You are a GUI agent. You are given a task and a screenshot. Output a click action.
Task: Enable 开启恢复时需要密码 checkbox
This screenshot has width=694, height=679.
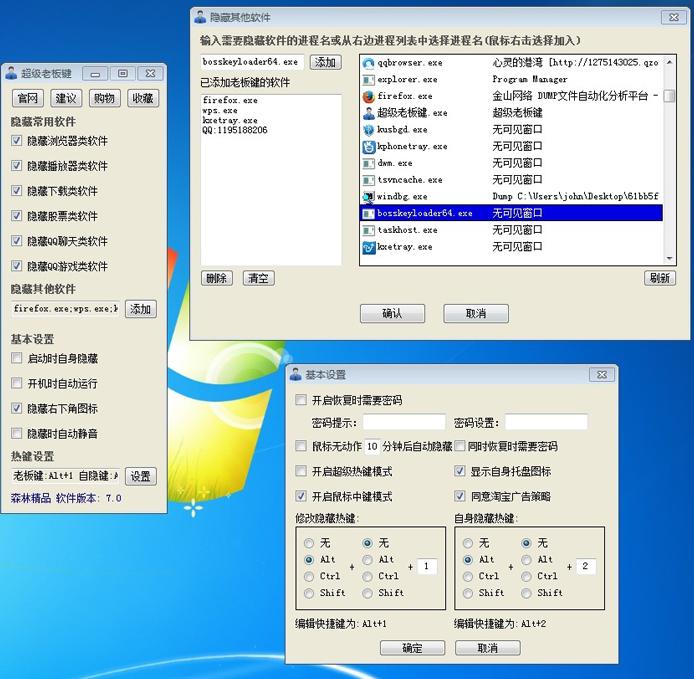(301, 400)
